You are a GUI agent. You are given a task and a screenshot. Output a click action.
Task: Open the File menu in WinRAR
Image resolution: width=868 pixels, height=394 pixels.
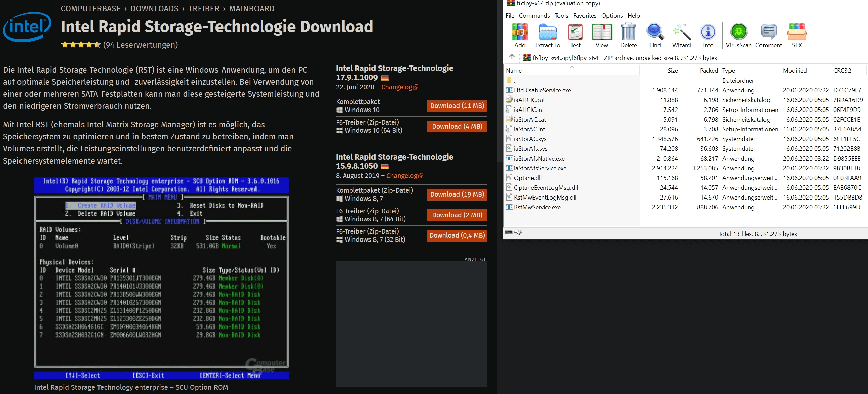click(x=510, y=16)
